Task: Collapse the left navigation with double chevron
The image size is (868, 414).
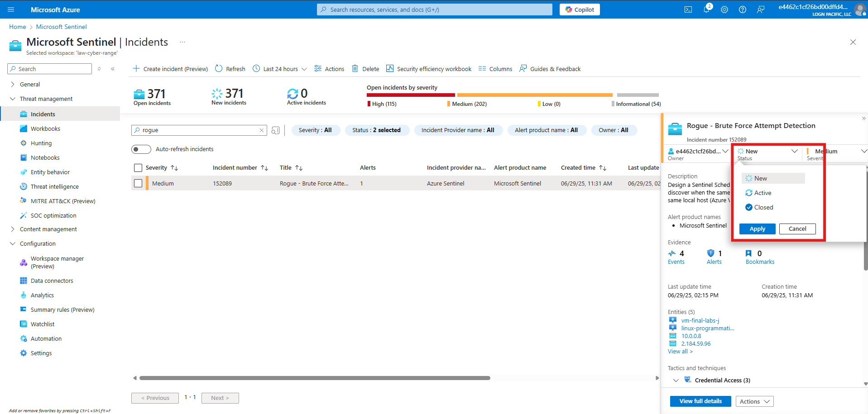Action: point(113,69)
